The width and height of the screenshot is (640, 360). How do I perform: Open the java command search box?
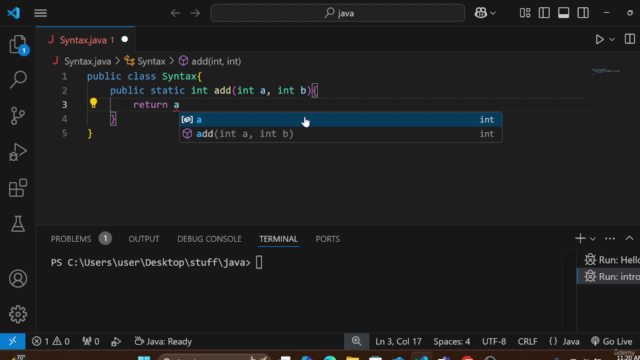tap(338, 13)
